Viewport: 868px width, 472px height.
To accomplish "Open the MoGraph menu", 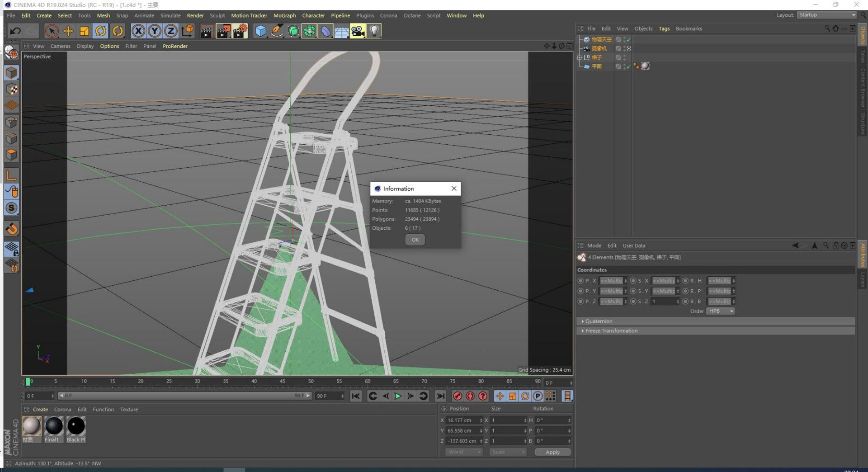I will [x=284, y=15].
